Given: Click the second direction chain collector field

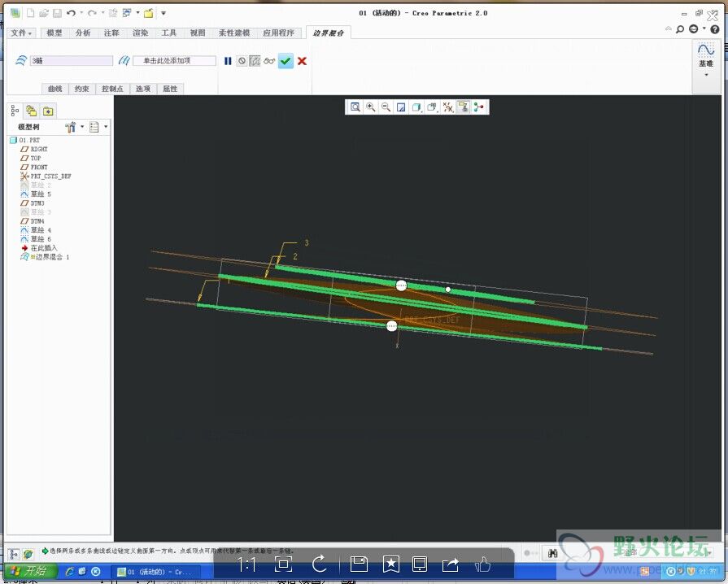Looking at the screenshot, I should click(x=174, y=61).
